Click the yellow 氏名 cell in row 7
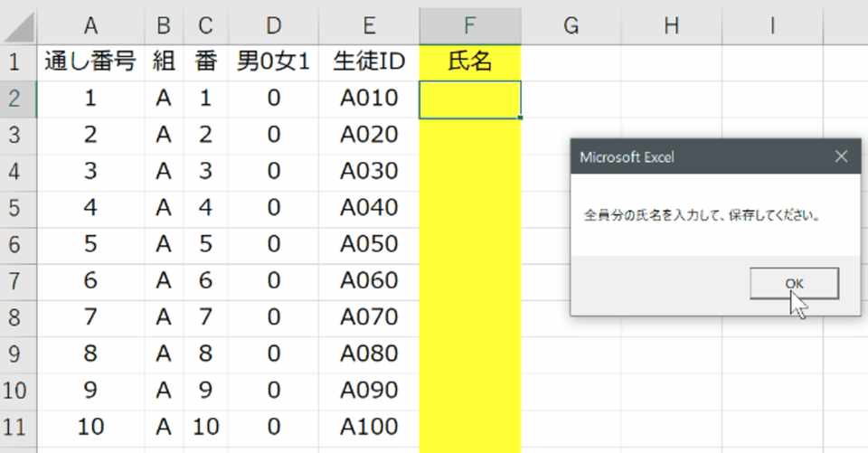Viewport: 868px width, 453px height. click(x=470, y=282)
